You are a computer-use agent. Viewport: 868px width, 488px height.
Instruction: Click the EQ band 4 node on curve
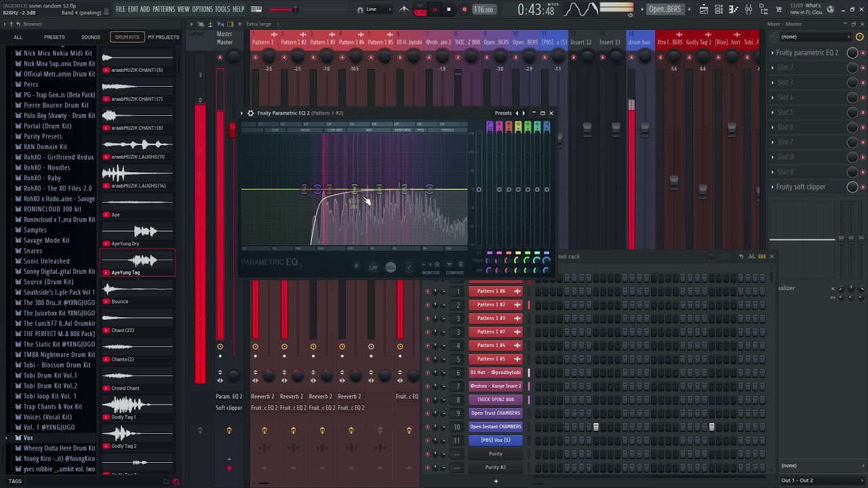point(354,189)
